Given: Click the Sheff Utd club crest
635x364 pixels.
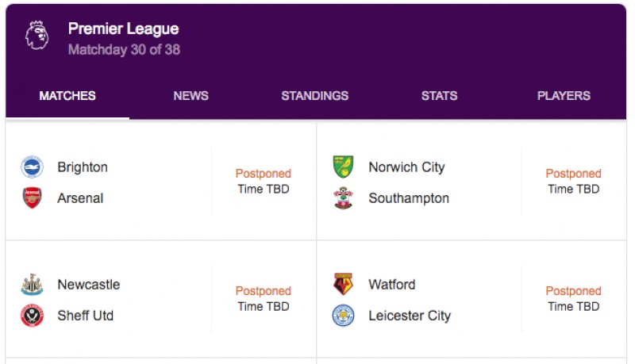Looking at the screenshot, I should pos(32,316).
